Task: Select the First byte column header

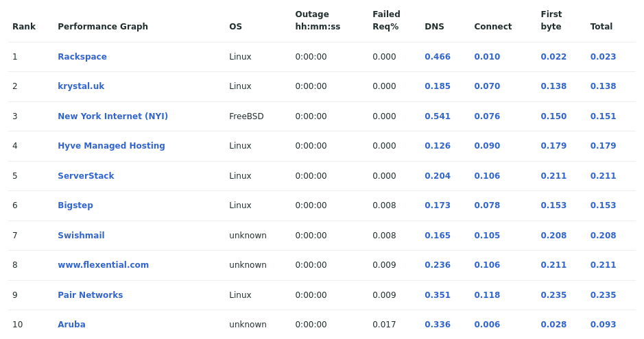Action: (551, 21)
